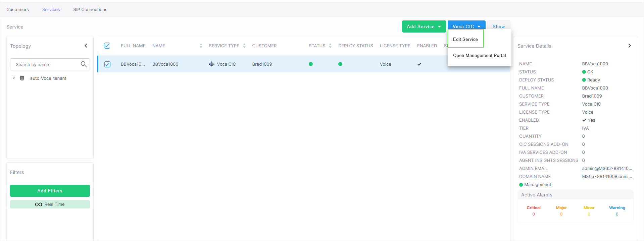Click the database icon beside _auto_Voca_tenant
Viewport: 644px width, 241px height.
22,78
